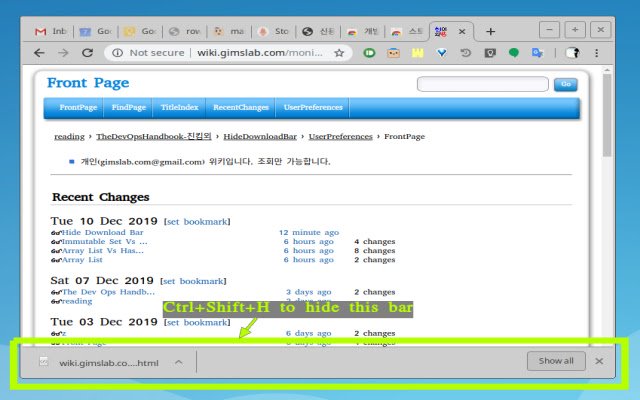Click glasses diff icon beside Immutable Set Vs
This screenshot has height=400, width=640.
(x=56, y=242)
